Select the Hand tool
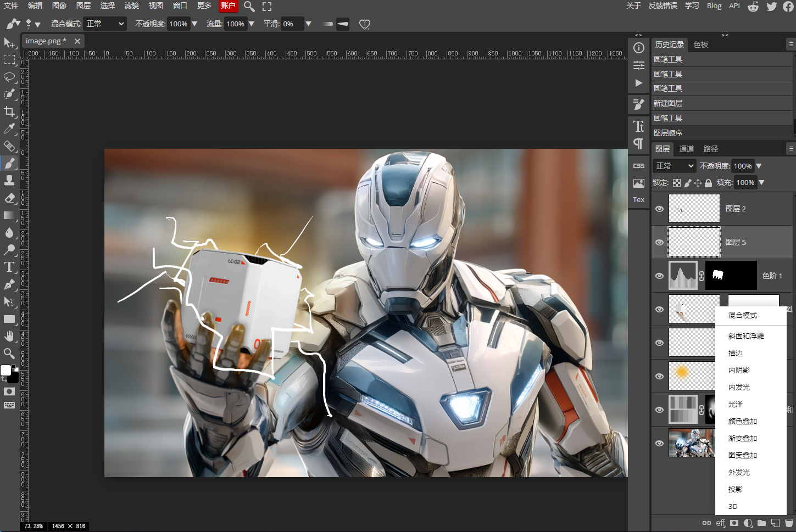The image size is (796, 532). point(9,336)
